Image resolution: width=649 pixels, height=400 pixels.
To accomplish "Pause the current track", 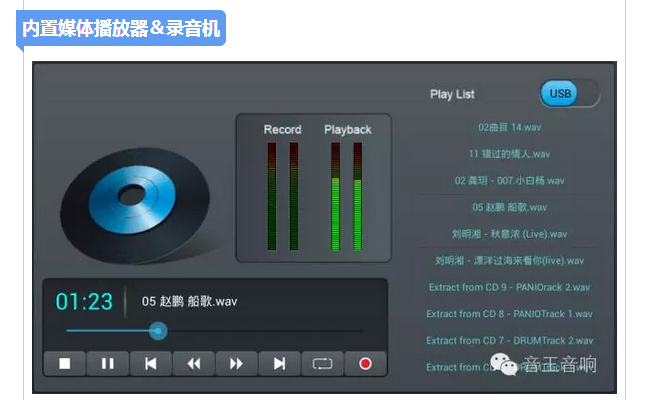I will pos(108,364).
